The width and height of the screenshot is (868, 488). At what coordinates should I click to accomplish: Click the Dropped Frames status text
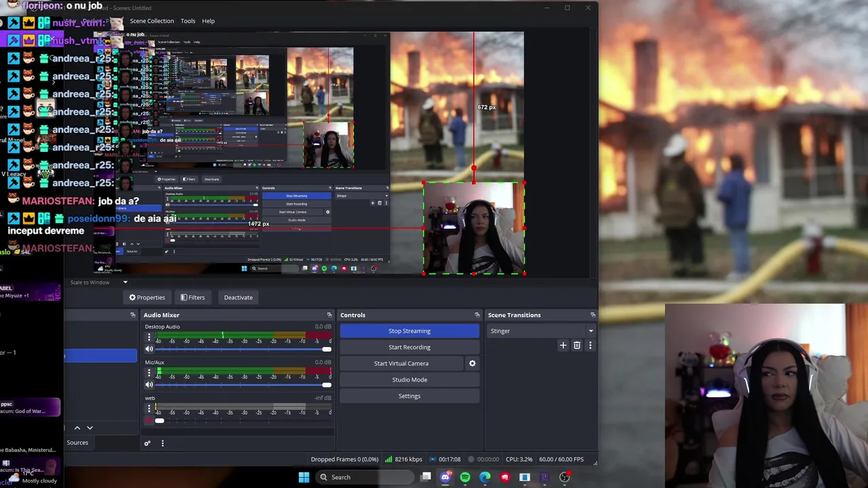(344, 460)
